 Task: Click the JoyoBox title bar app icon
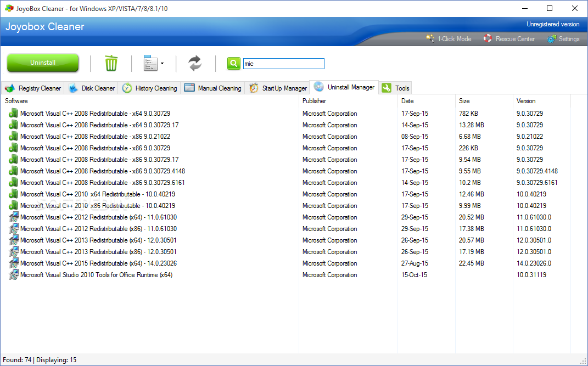(x=9, y=8)
